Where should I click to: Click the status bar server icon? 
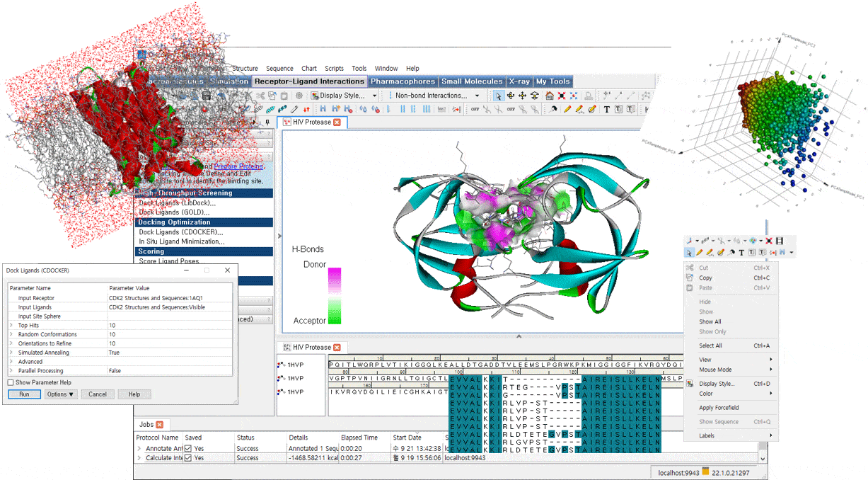705,472
